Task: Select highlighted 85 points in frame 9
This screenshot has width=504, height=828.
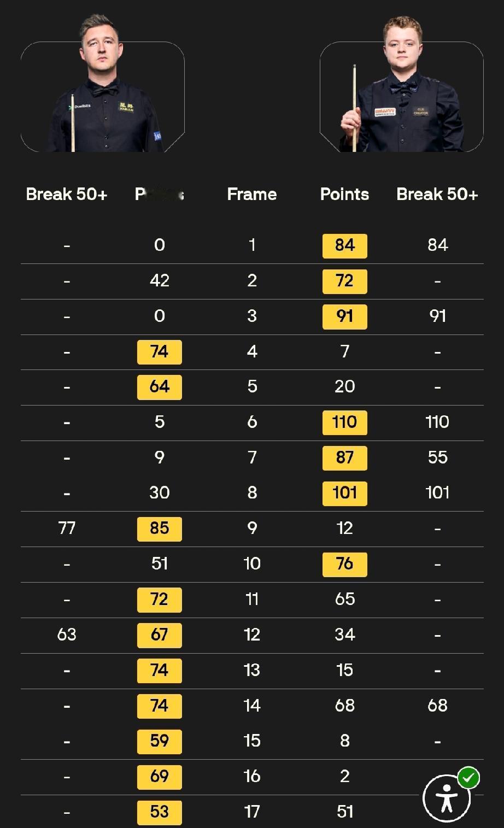Action: [160, 528]
